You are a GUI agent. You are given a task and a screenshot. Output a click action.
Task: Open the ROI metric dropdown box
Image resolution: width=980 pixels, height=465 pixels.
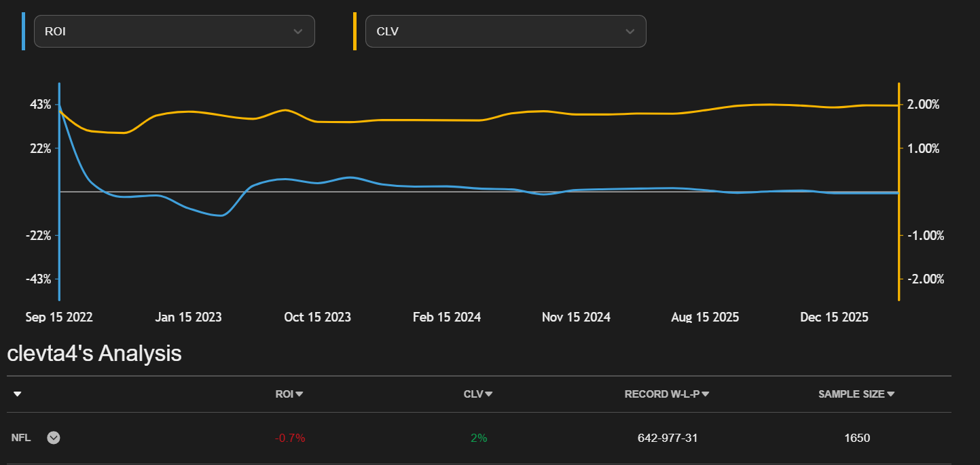pyautogui.click(x=174, y=31)
